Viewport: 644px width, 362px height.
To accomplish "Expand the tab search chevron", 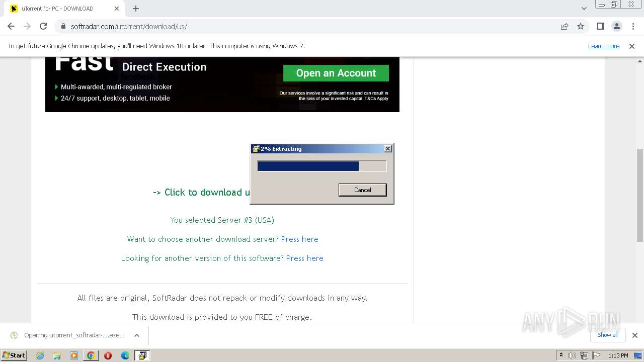I will pyautogui.click(x=584, y=9).
